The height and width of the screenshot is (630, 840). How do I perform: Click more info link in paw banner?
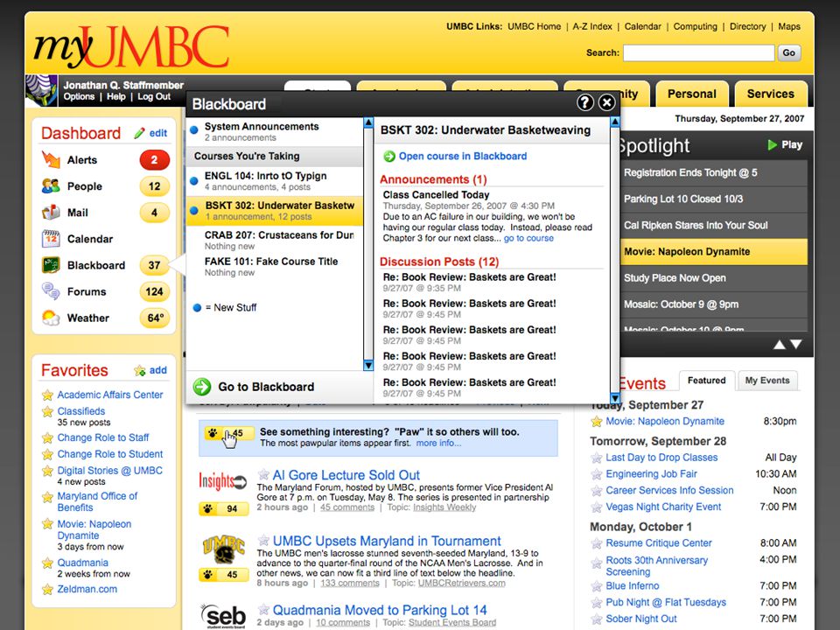point(438,443)
